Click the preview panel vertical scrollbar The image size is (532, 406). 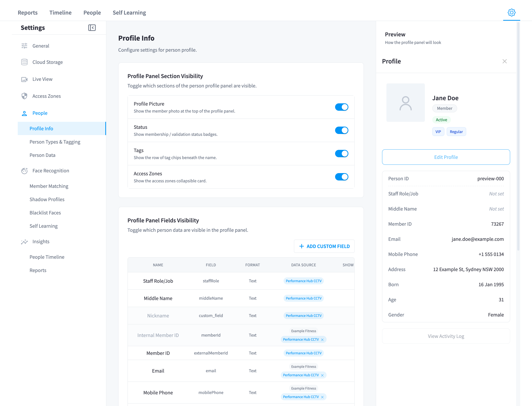pos(518,137)
